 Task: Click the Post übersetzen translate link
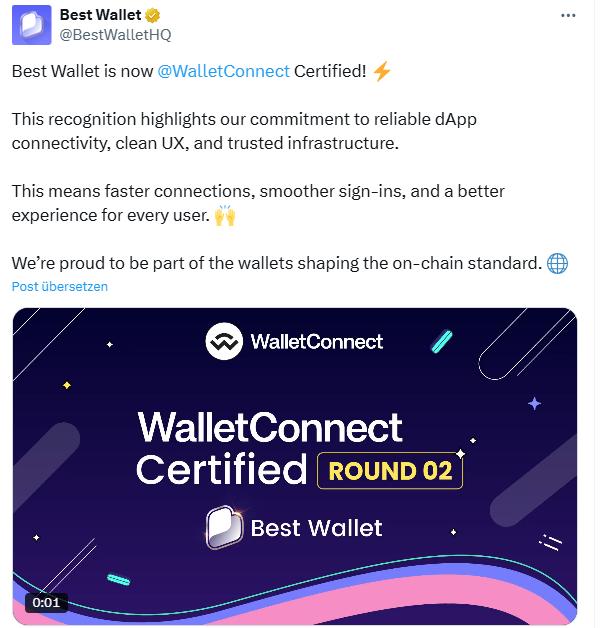[60, 286]
